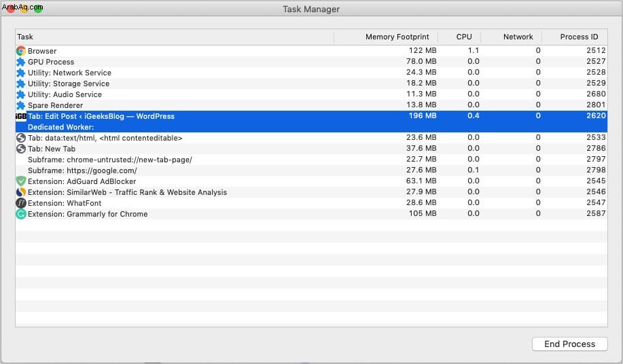Viewport: 623px width, 364px height.
Task: Select Subframe: https://google.com/ row
Action: click(311, 170)
